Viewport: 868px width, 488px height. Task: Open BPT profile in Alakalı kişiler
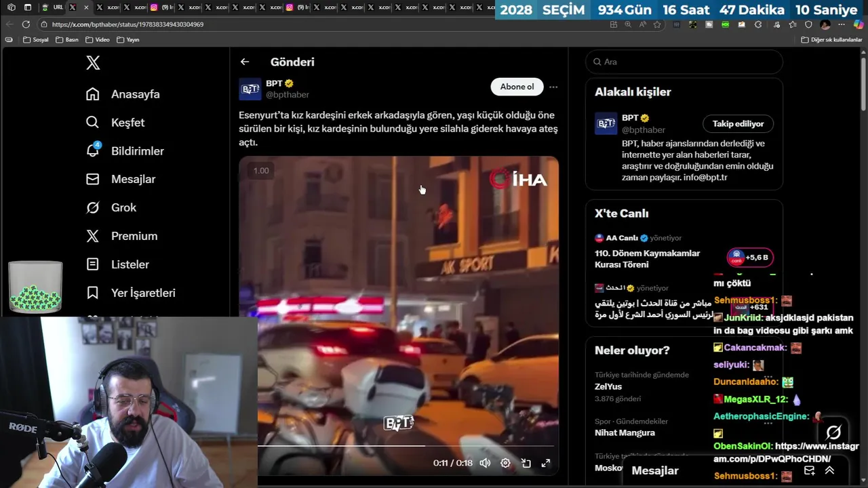tap(630, 118)
